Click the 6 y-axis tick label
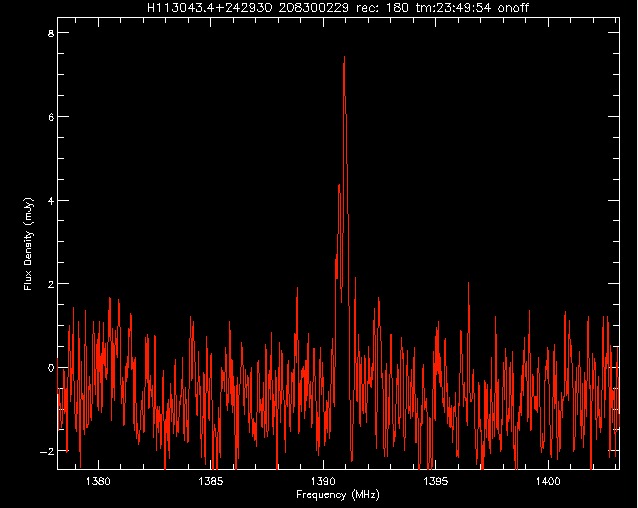 coord(50,117)
